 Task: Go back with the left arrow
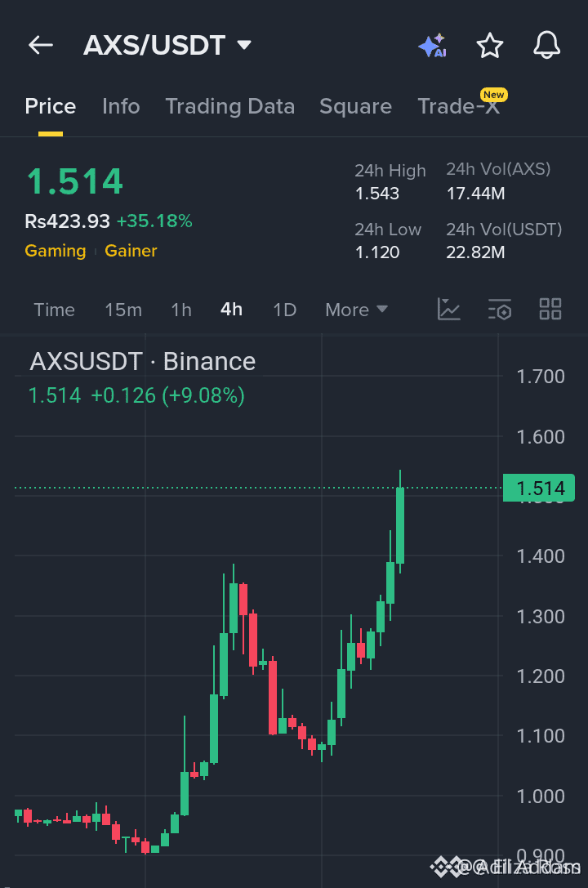41,45
